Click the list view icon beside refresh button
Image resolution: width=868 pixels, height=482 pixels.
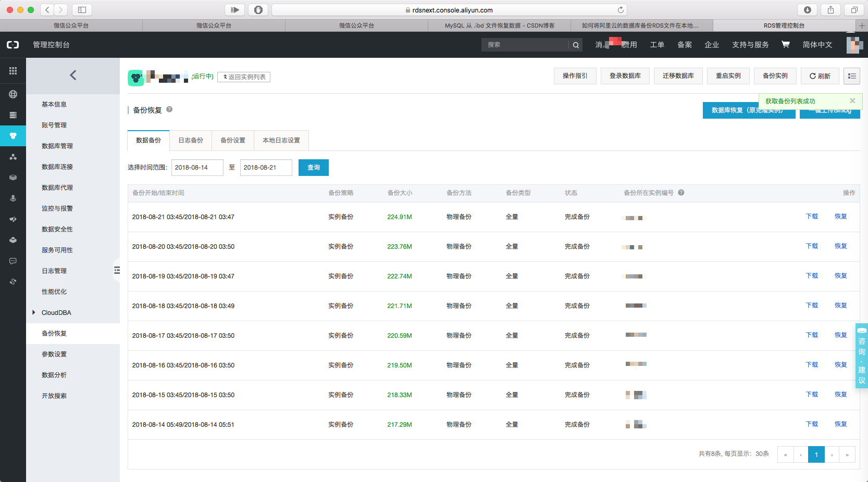[x=852, y=76]
